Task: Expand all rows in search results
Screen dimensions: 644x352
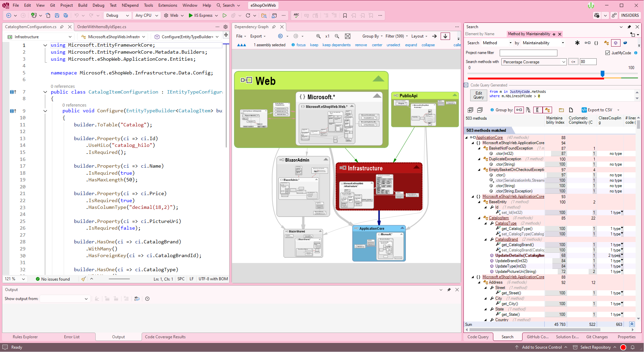Action: click(470, 110)
